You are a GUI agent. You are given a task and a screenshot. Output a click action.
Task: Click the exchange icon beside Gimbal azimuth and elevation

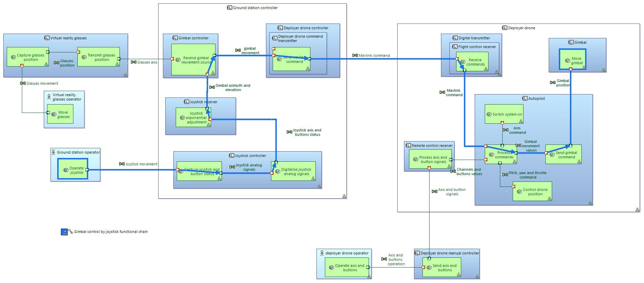click(212, 87)
